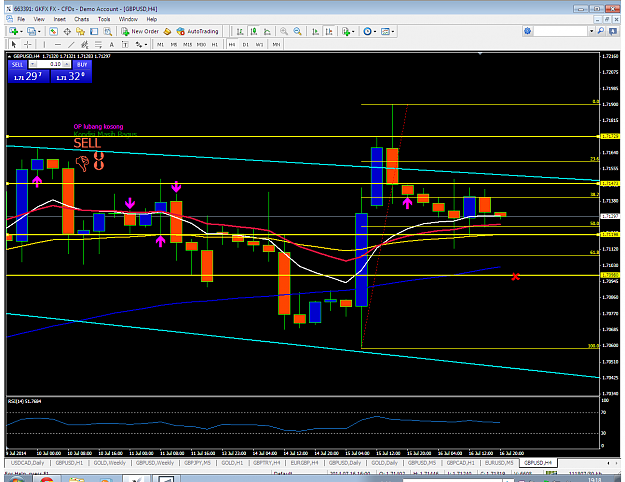The width and height of the screenshot is (625, 482).
Task: Open the MetaEditor book icon
Action: tap(167, 31)
